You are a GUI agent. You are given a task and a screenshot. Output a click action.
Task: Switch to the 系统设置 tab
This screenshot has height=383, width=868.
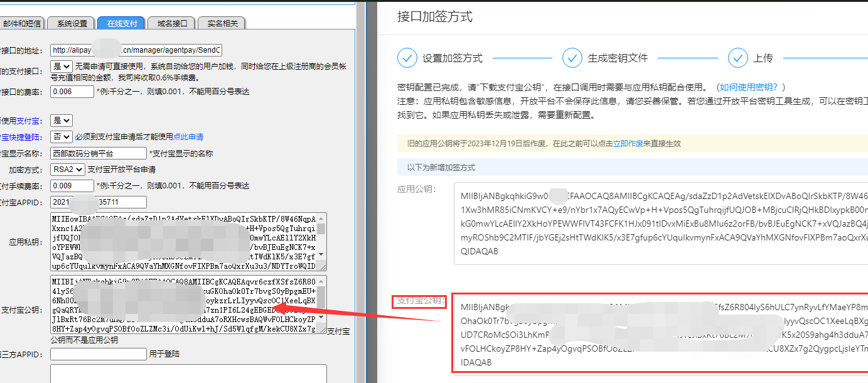click(x=72, y=24)
